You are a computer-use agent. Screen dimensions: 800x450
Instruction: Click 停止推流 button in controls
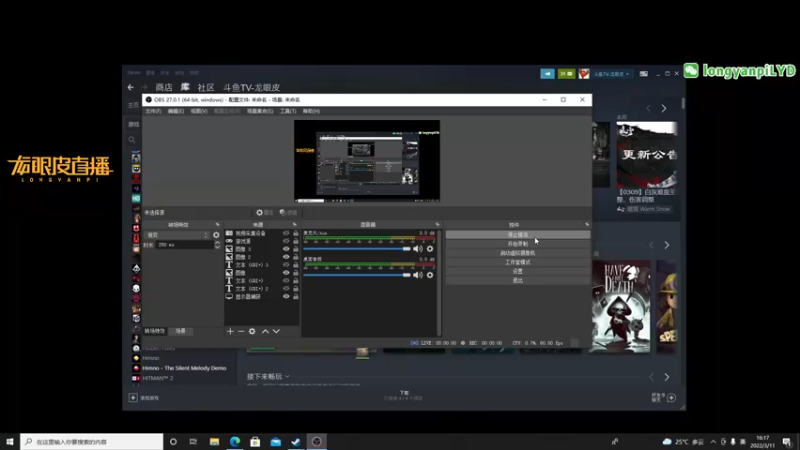click(x=518, y=235)
